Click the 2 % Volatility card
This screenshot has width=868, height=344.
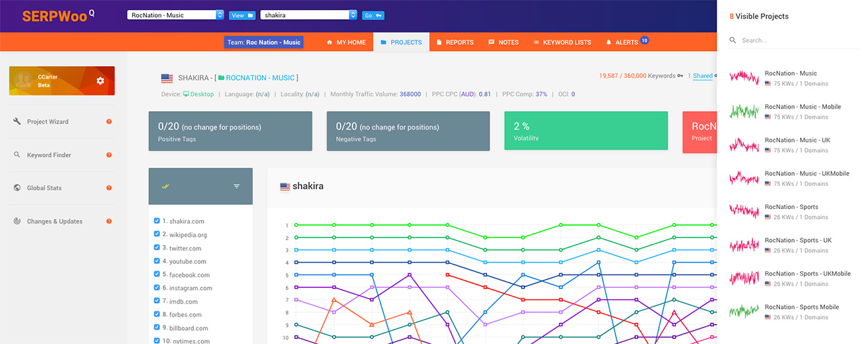[x=586, y=131]
